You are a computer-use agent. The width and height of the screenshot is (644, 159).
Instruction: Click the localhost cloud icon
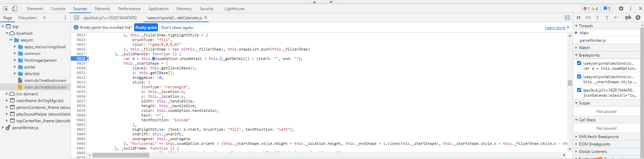pos(12,33)
